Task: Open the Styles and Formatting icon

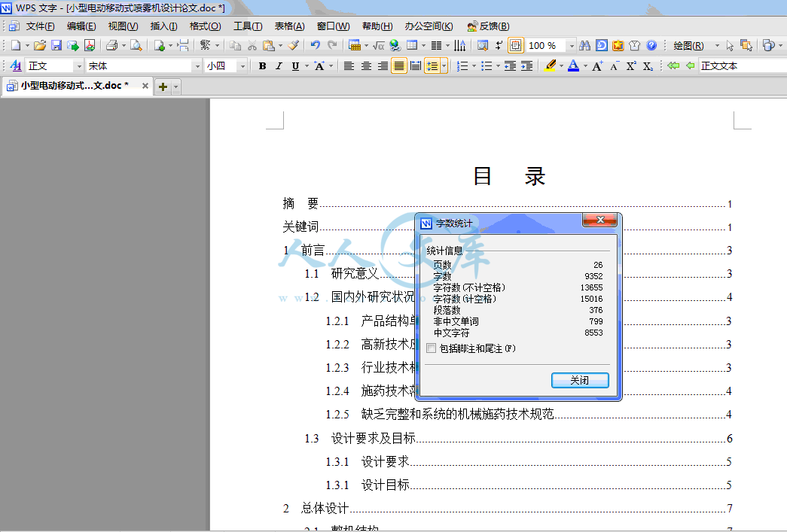Action: (16, 65)
